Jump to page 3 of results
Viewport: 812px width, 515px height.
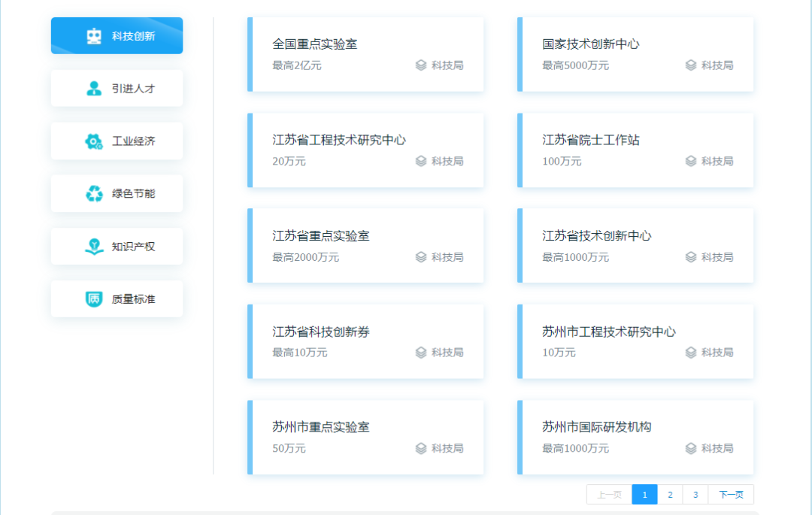[x=695, y=495]
